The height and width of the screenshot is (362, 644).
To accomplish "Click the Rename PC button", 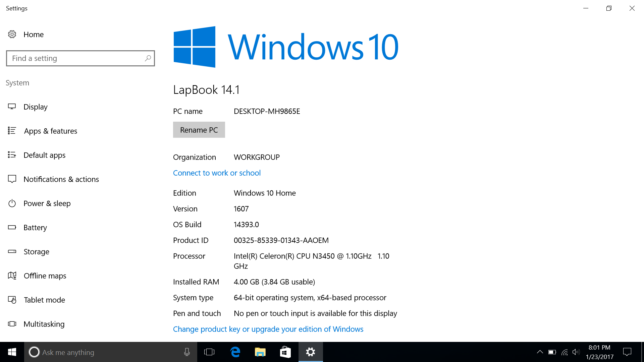I will [199, 130].
